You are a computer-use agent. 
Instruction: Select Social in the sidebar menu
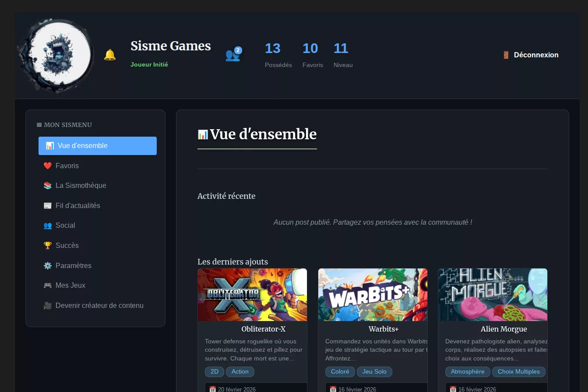[65, 225]
